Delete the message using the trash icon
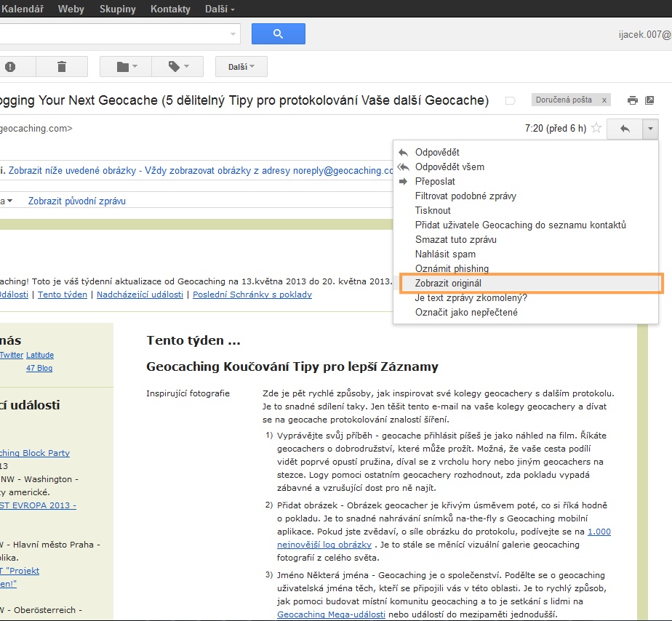The width and height of the screenshot is (672, 621). [62, 67]
